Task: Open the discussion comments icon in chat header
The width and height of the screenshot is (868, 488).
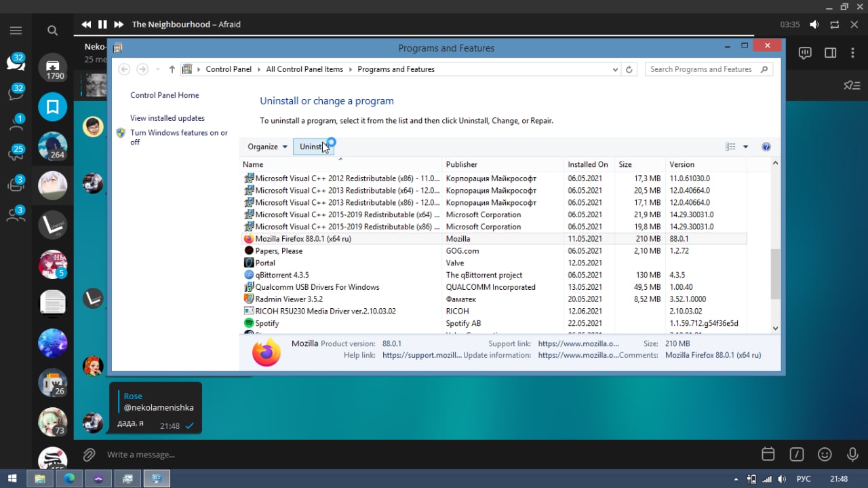Action: [805, 53]
